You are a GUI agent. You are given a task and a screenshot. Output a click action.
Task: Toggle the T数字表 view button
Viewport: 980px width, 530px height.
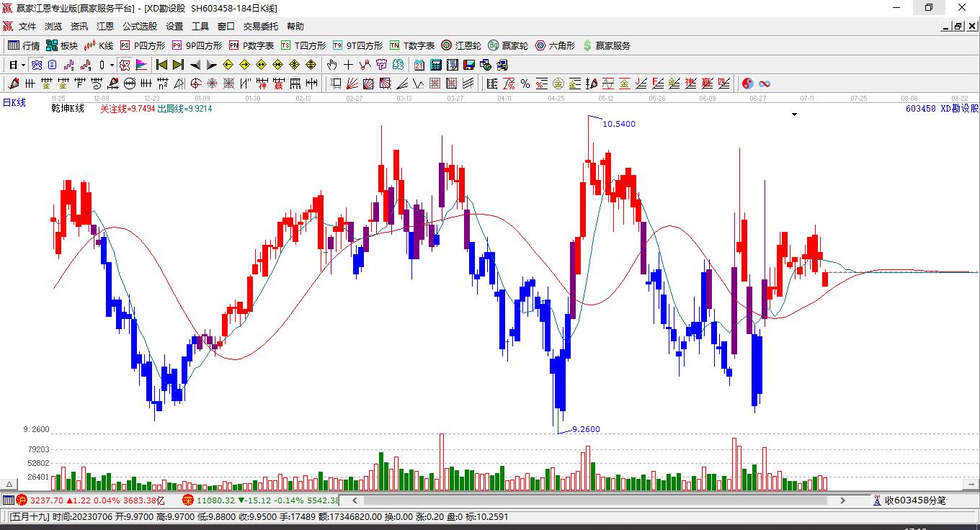(412, 45)
